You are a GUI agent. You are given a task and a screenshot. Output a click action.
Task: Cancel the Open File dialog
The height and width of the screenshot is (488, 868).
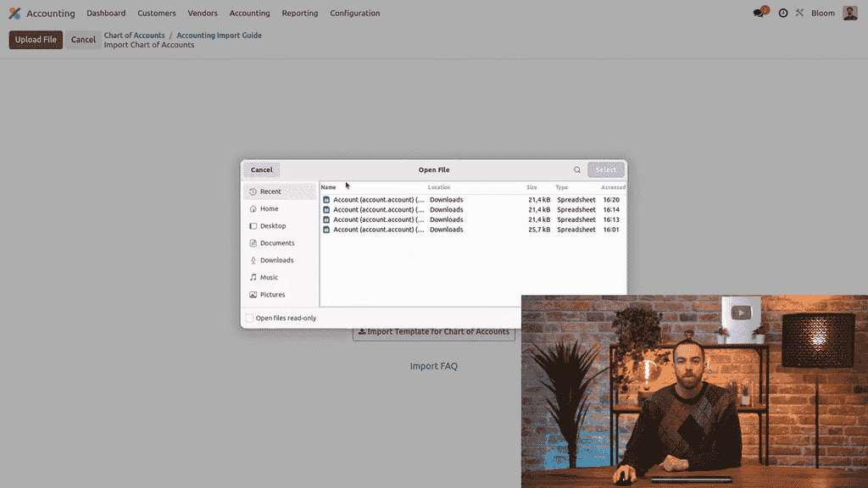(262, 170)
